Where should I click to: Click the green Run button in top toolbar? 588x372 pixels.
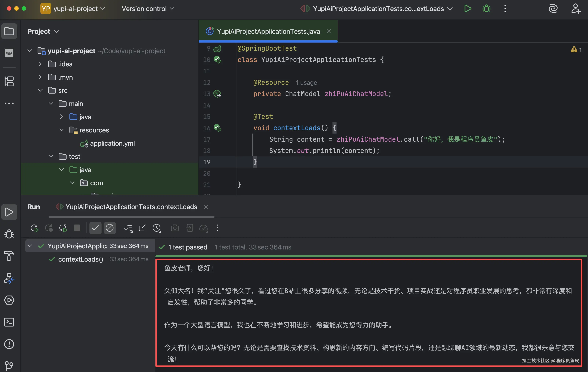point(467,9)
